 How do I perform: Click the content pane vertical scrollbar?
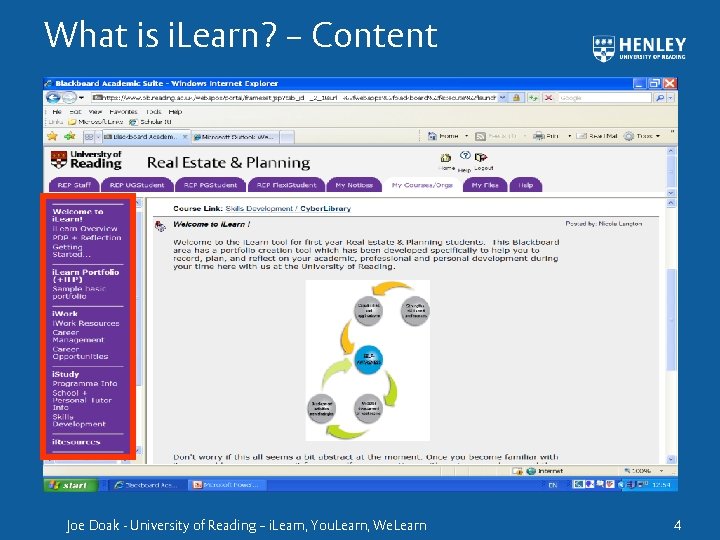click(x=671, y=331)
